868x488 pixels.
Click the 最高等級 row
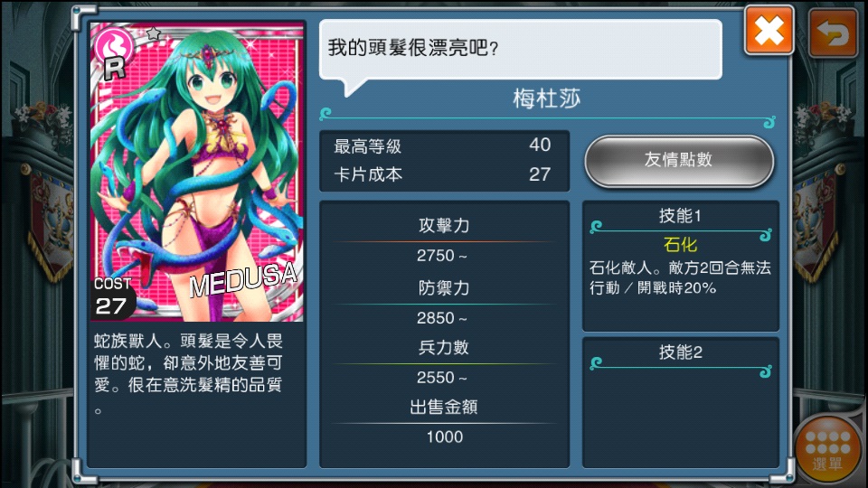click(443, 146)
